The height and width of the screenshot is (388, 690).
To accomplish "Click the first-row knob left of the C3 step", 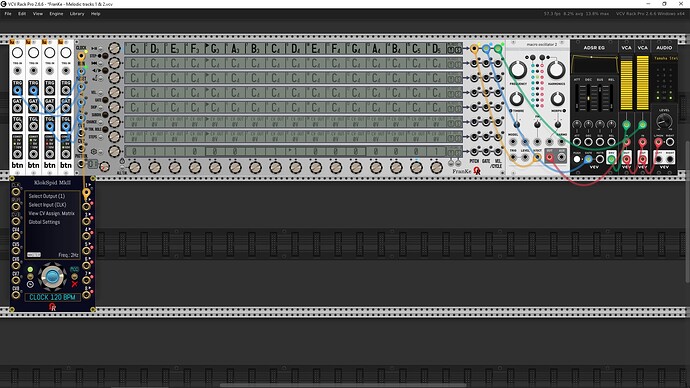I will (x=114, y=48).
